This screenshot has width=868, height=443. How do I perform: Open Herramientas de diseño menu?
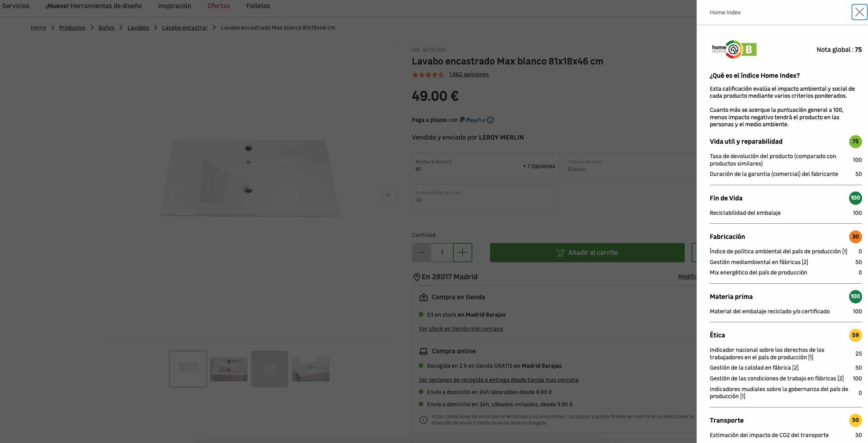(94, 6)
